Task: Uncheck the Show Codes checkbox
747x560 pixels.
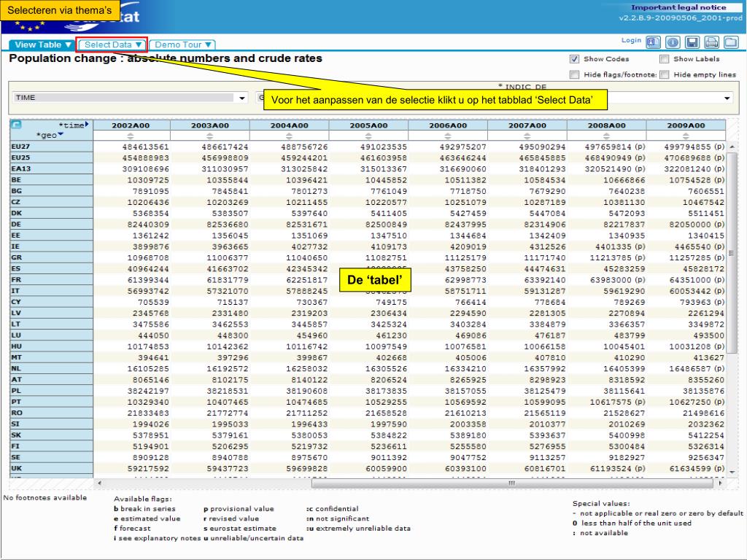Action: [x=575, y=59]
